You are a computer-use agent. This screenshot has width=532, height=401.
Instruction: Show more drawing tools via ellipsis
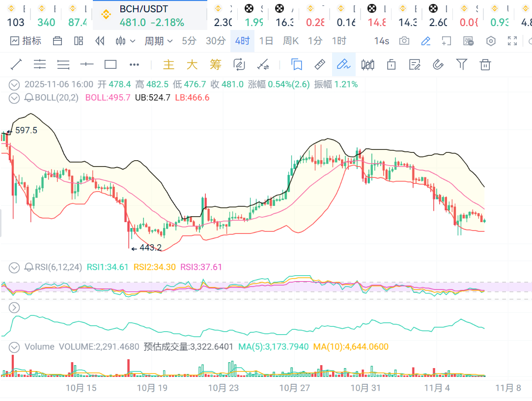[x=134, y=64]
